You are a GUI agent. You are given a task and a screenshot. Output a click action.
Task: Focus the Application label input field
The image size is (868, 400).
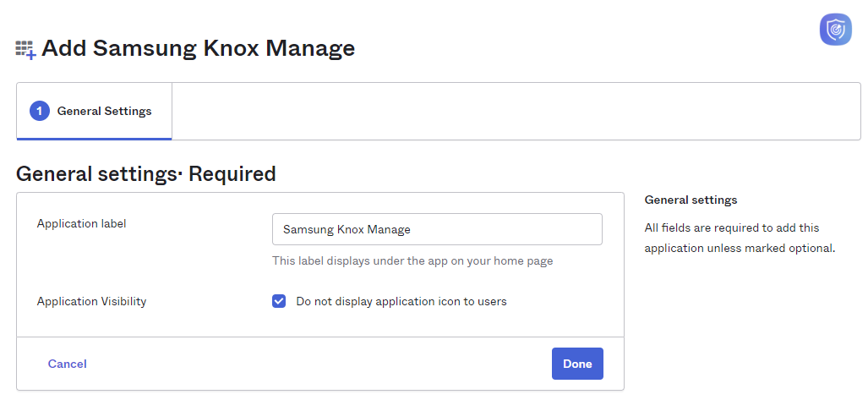(437, 229)
